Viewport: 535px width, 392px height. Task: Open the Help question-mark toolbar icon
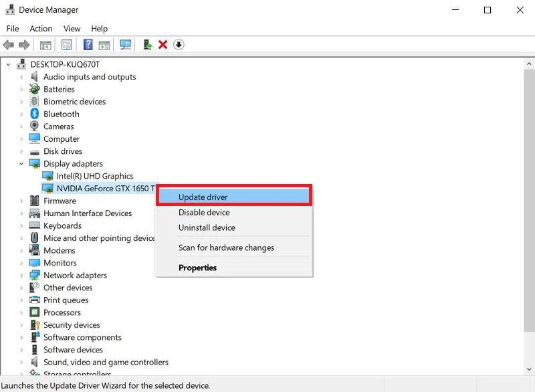coord(88,45)
